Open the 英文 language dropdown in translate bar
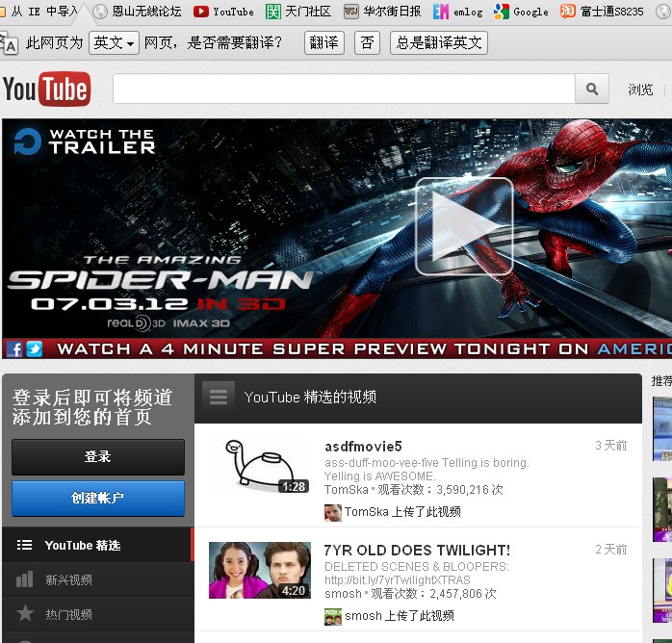Image resolution: width=672 pixels, height=643 pixels. (x=114, y=43)
